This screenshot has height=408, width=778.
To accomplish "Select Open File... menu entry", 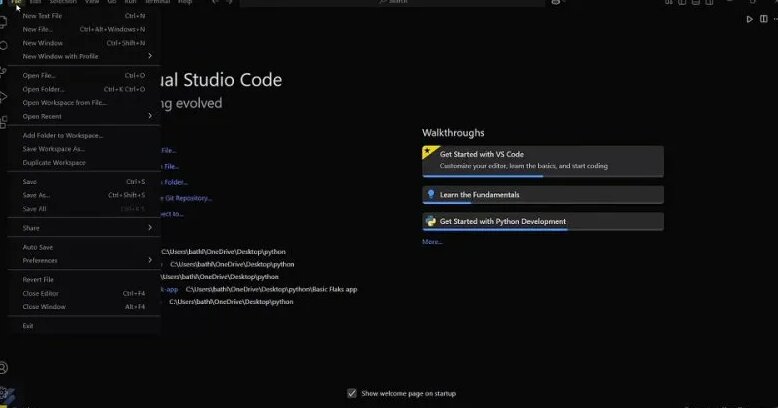I will [84, 75].
